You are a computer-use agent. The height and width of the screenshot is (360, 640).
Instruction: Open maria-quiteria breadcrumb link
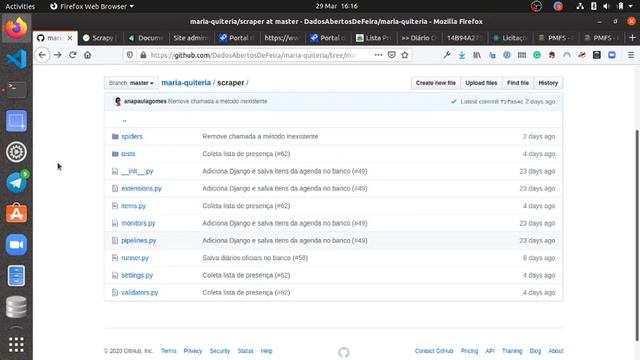[186, 82]
